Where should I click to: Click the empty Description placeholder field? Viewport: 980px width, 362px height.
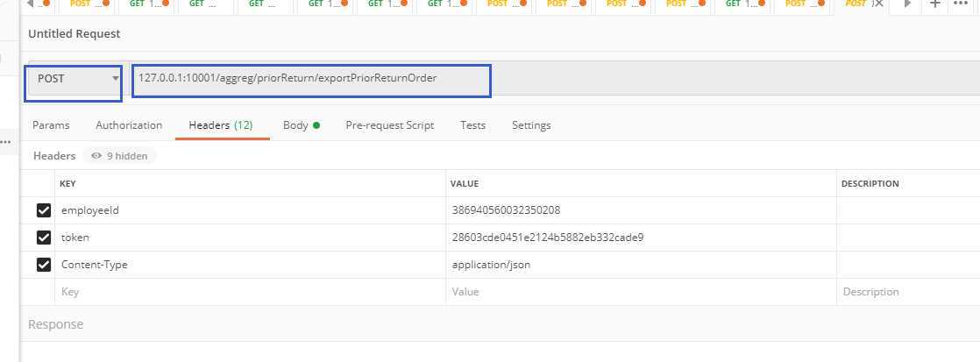(x=908, y=292)
